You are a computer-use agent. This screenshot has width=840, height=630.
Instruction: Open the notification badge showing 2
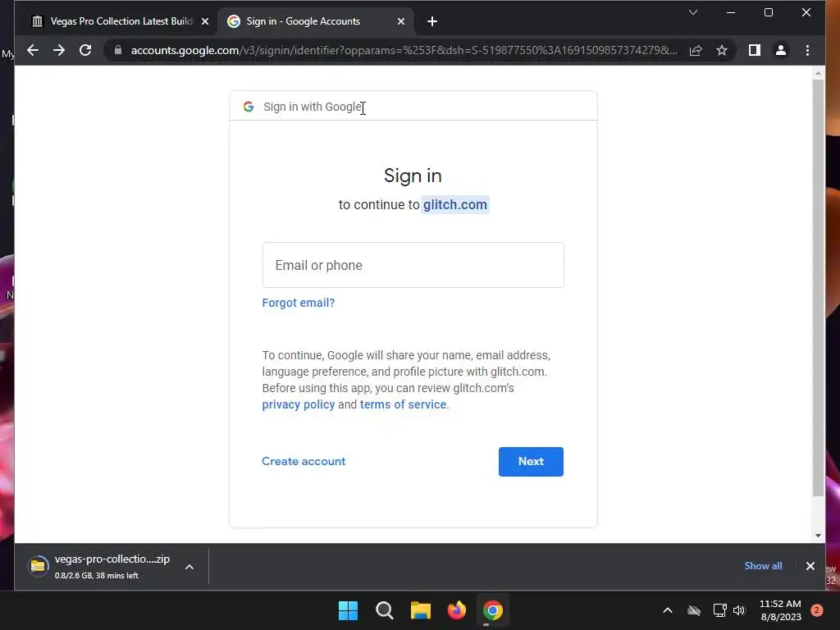(x=817, y=610)
